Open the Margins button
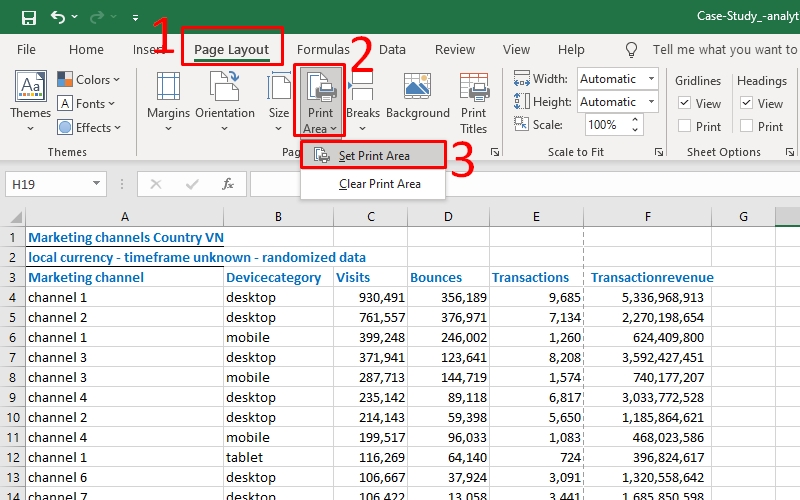The image size is (800, 500). pyautogui.click(x=168, y=101)
